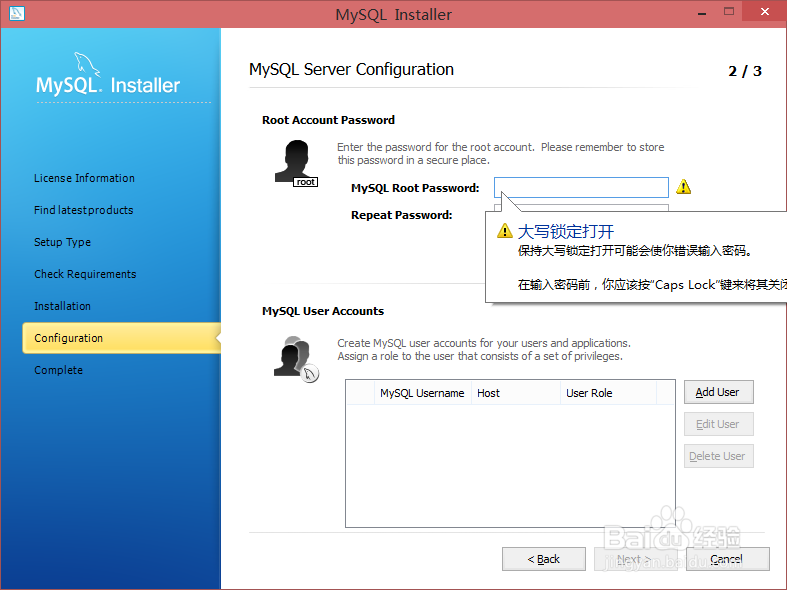
Task: Click the Edit User button
Action: click(x=719, y=424)
